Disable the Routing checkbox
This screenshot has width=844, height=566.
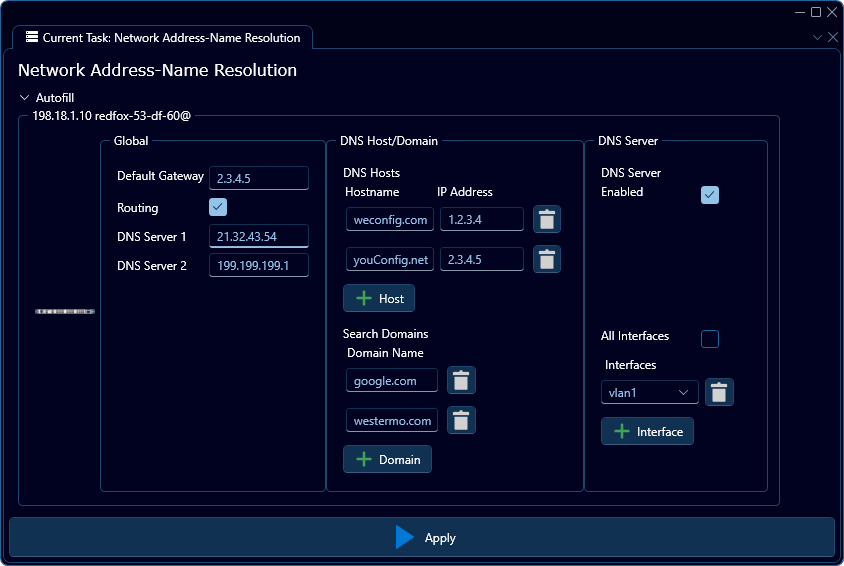[218, 207]
